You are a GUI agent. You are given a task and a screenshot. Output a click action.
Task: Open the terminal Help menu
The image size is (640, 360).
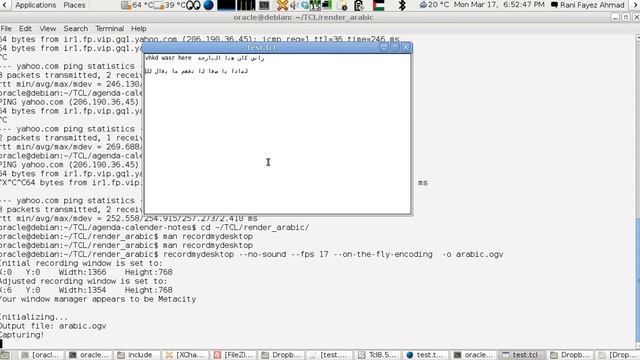pos(138,29)
